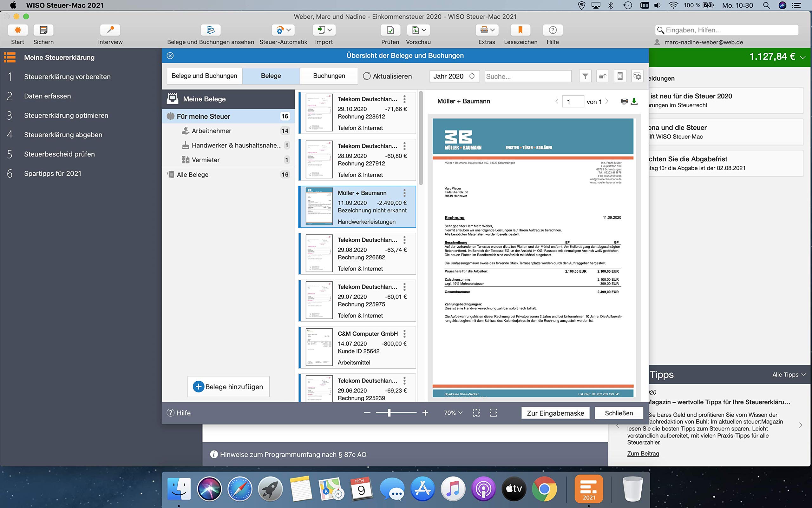Screen dimensions: 812x508
Task: Click the zoom minus button
Action: pos(367,413)
